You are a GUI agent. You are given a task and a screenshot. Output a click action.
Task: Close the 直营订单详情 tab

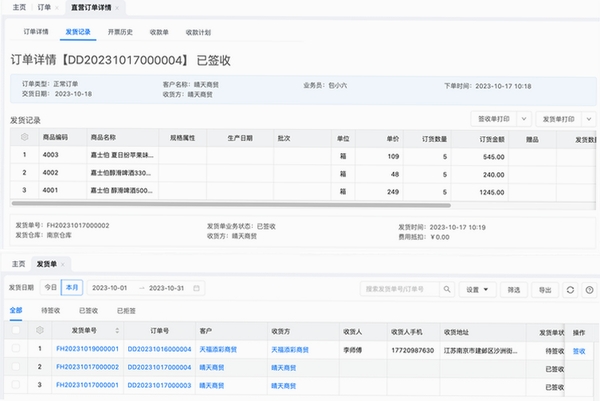coord(117,8)
